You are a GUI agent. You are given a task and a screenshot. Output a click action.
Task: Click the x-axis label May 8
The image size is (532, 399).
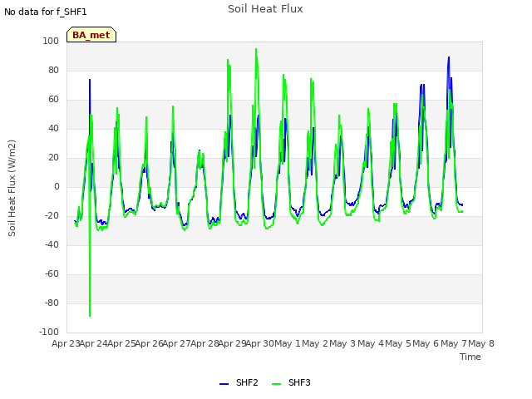[x=481, y=343]
